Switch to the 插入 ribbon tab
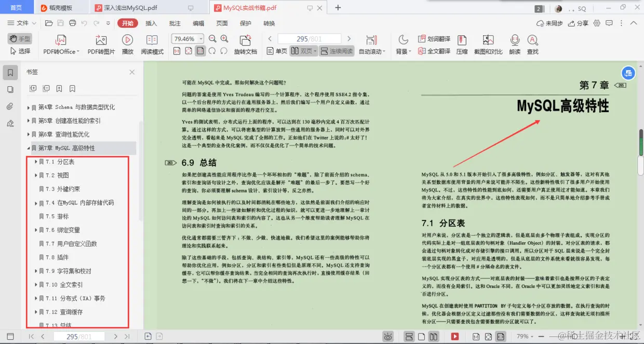644x344 pixels. (151, 23)
